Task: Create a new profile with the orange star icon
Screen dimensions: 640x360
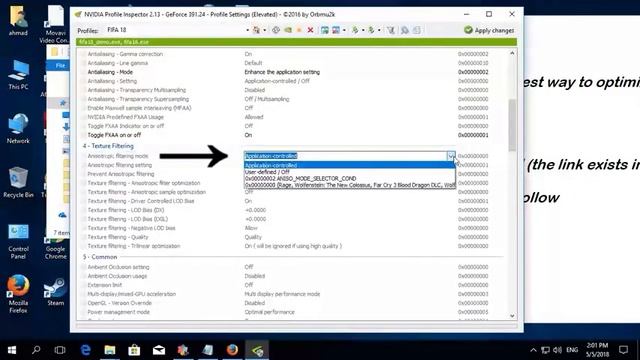Action: click(299, 30)
